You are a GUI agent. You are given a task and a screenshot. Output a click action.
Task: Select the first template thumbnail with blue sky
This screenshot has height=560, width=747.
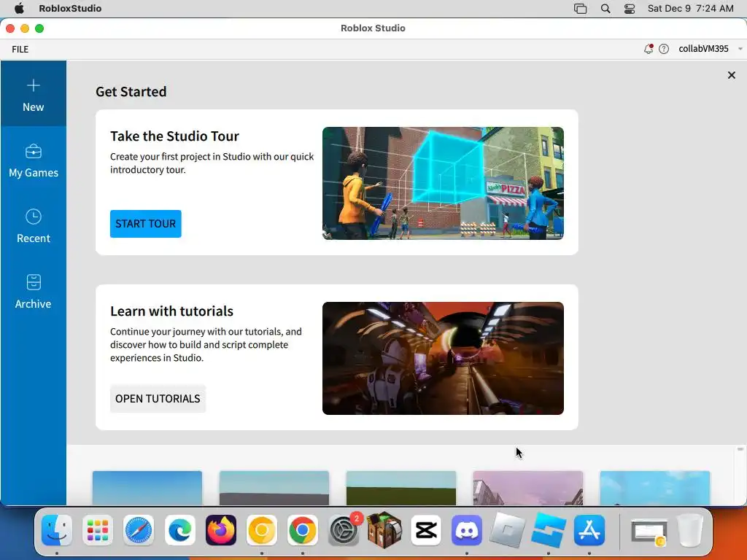point(147,488)
